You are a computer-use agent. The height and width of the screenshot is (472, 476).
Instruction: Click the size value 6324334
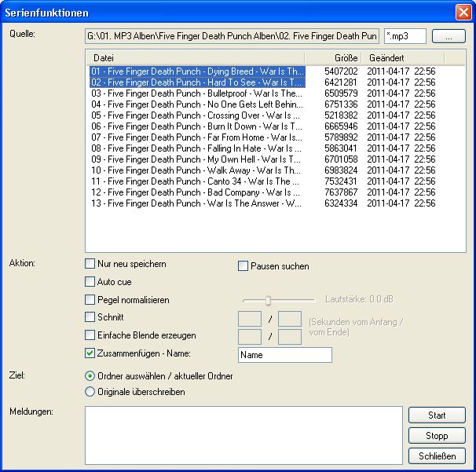(x=341, y=203)
